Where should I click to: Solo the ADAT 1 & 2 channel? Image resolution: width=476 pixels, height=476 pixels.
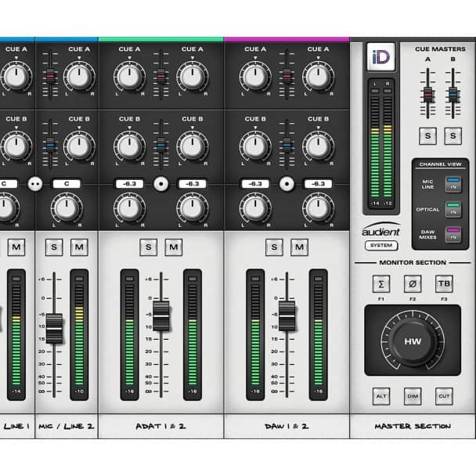[148, 247]
